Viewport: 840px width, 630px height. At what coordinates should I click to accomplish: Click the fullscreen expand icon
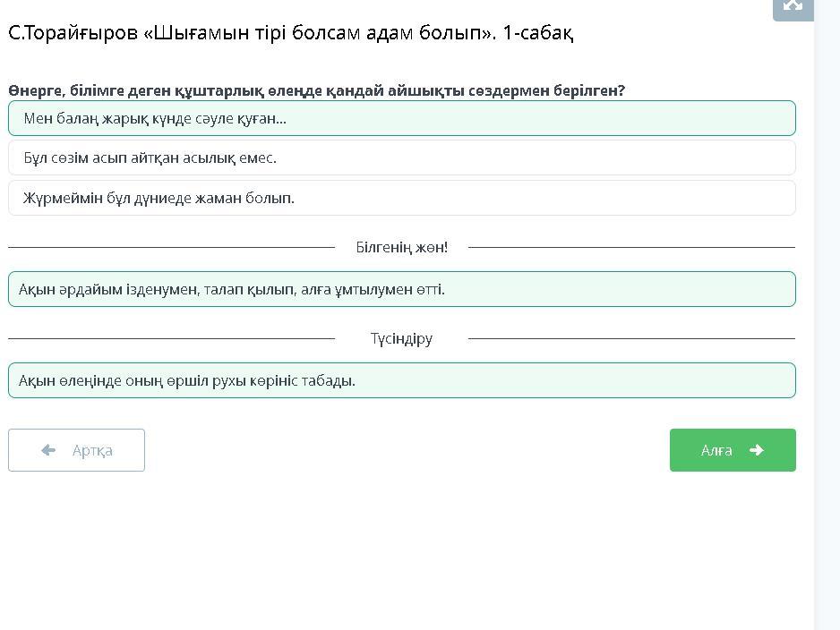coord(793,5)
